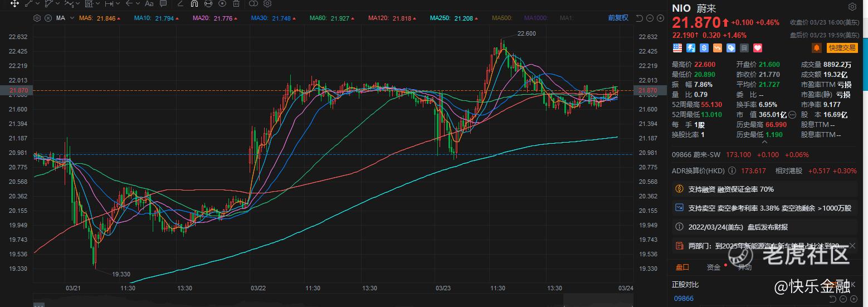
Task: Toggle drawings visibility eye icon
Action: 222,3
